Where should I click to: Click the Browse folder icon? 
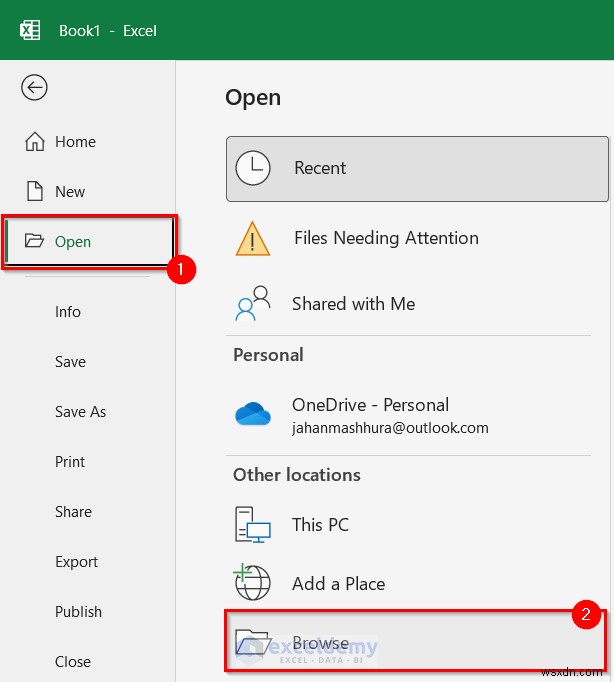pyautogui.click(x=253, y=642)
